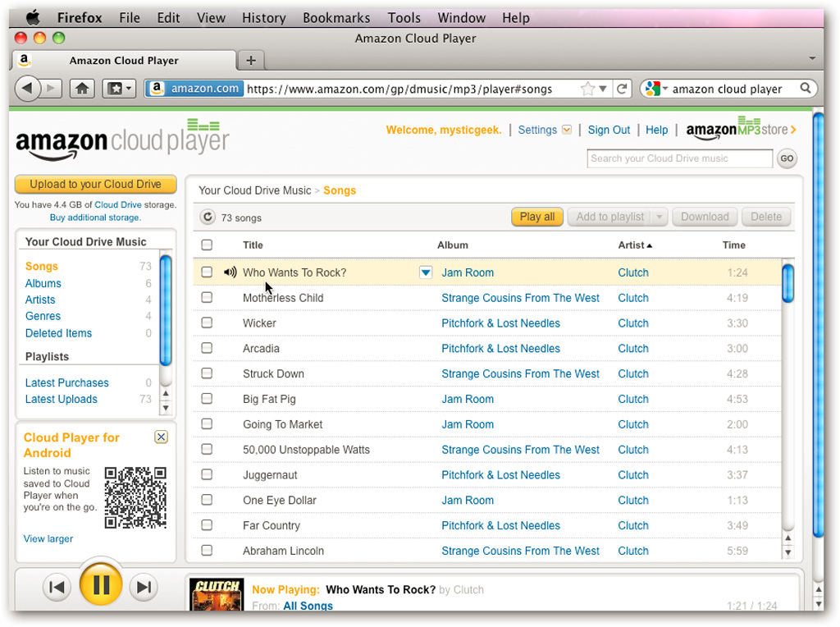
Task: Go back with the browser back arrow
Action: 28,89
